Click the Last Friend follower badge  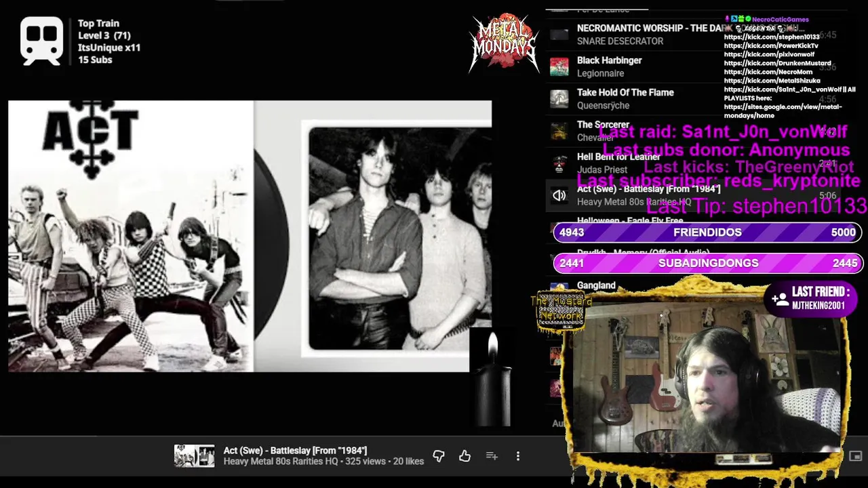(x=812, y=298)
